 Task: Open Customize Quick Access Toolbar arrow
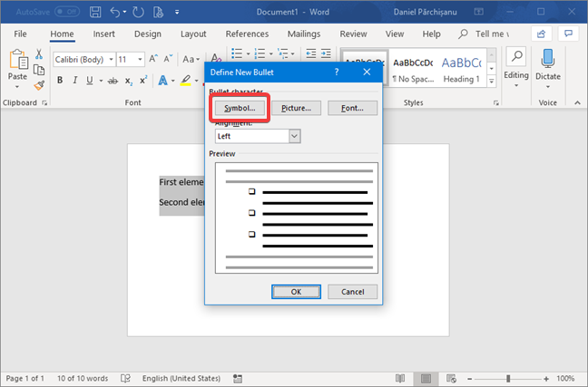click(x=177, y=13)
